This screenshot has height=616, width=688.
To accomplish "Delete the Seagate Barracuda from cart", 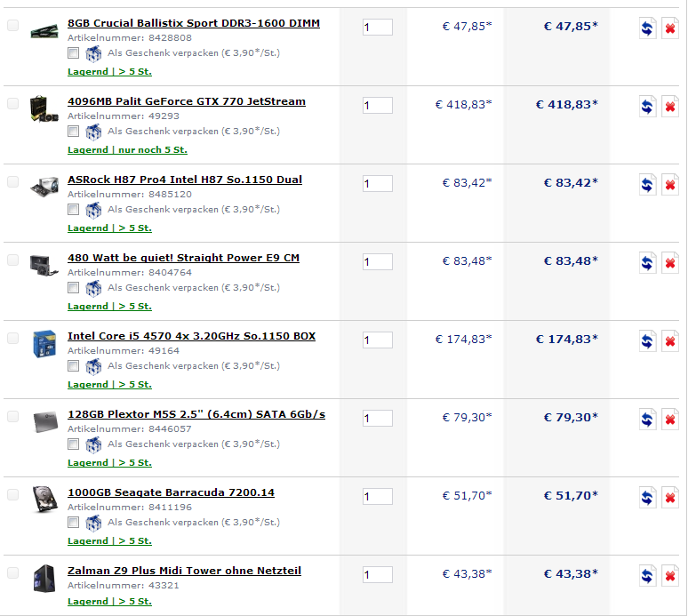I will [670, 498].
